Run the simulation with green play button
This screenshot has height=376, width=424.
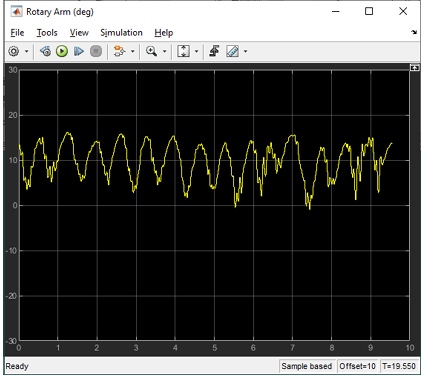[62, 51]
